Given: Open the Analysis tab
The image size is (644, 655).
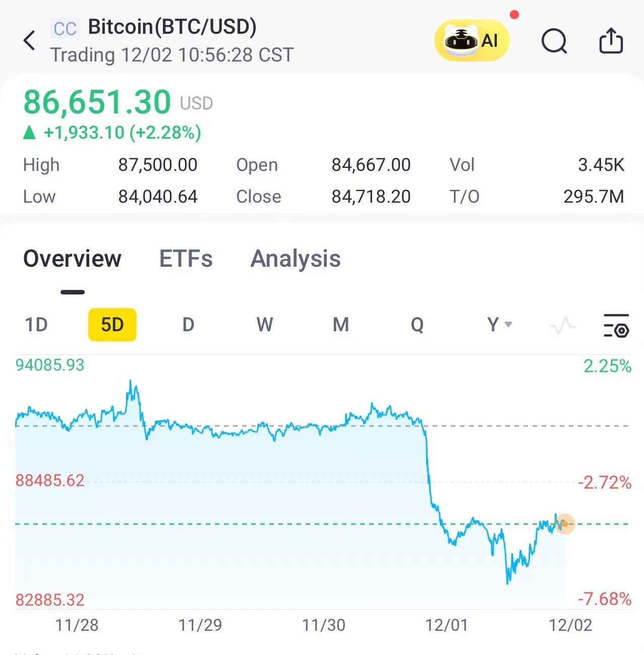Looking at the screenshot, I should (296, 259).
